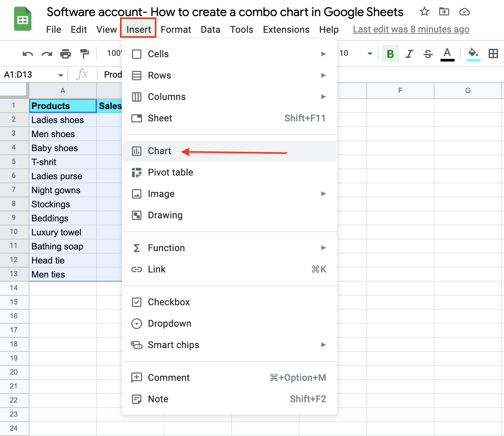Insert a Note
The image size is (504, 436).
point(229,399)
